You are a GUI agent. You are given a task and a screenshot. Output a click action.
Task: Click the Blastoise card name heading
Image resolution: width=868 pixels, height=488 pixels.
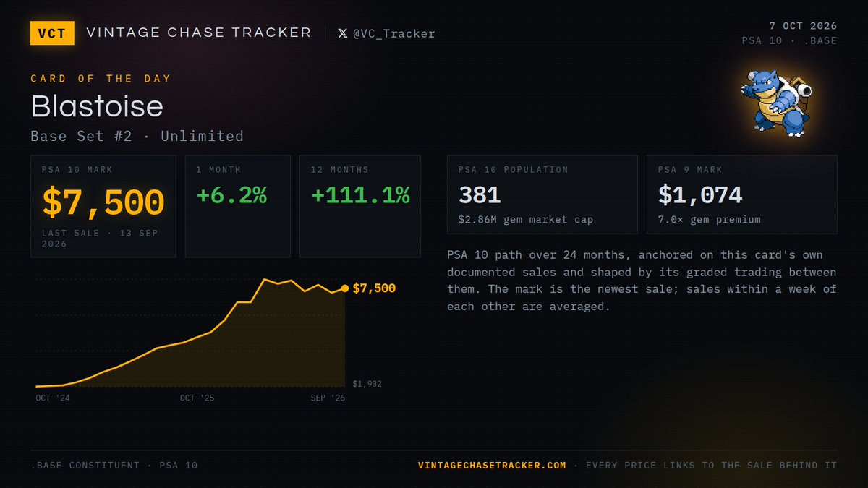[97, 107]
